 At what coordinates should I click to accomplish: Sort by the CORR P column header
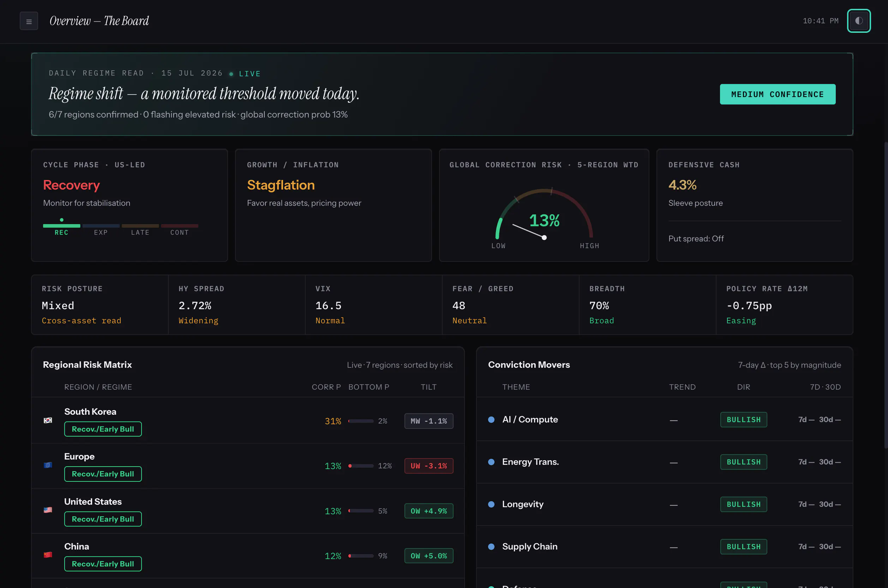pos(326,387)
